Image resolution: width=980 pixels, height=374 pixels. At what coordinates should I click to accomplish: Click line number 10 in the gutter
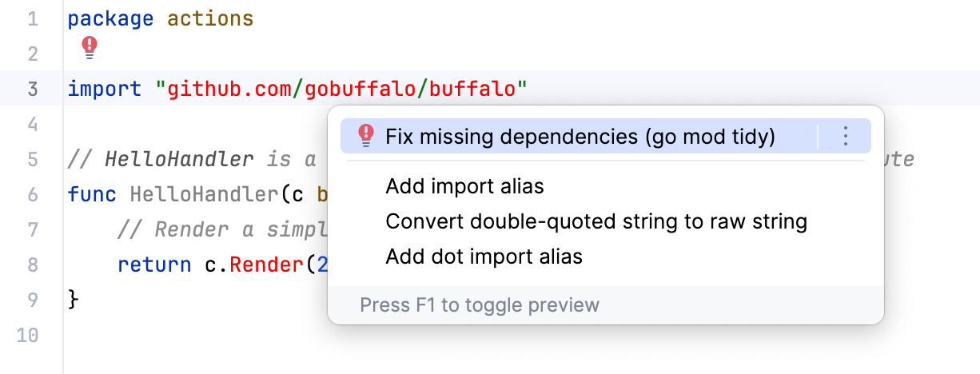[x=28, y=335]
